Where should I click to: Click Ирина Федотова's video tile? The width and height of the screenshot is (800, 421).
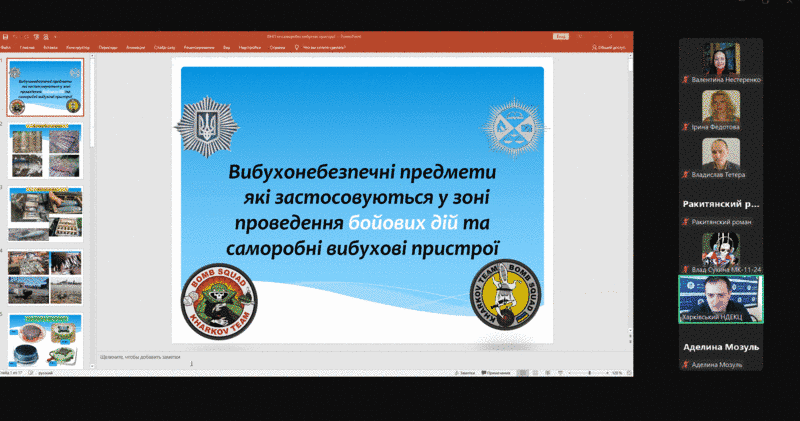(721, 110)
